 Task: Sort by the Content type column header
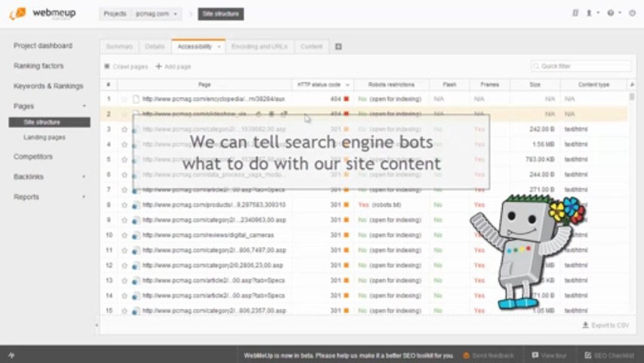[x=594, y=85]
